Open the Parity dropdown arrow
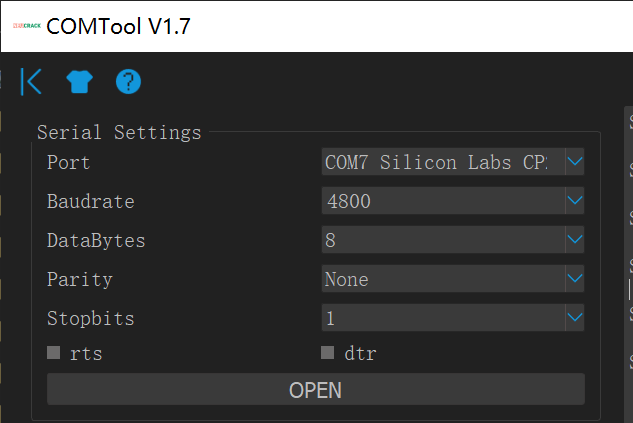Image resolution: width=633 pixels, height=423 pixels. tap(574, 279)
